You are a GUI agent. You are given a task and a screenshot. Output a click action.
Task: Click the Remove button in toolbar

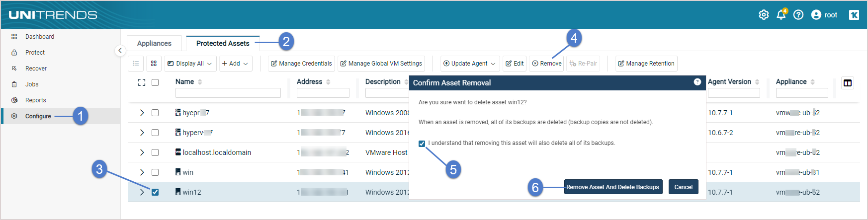(x=547, y=64)
